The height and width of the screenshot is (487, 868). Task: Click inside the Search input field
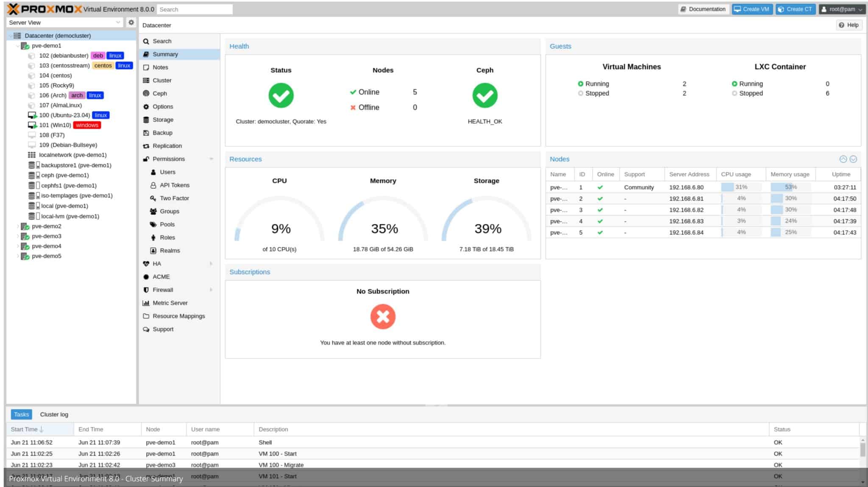tap(195, 9)
